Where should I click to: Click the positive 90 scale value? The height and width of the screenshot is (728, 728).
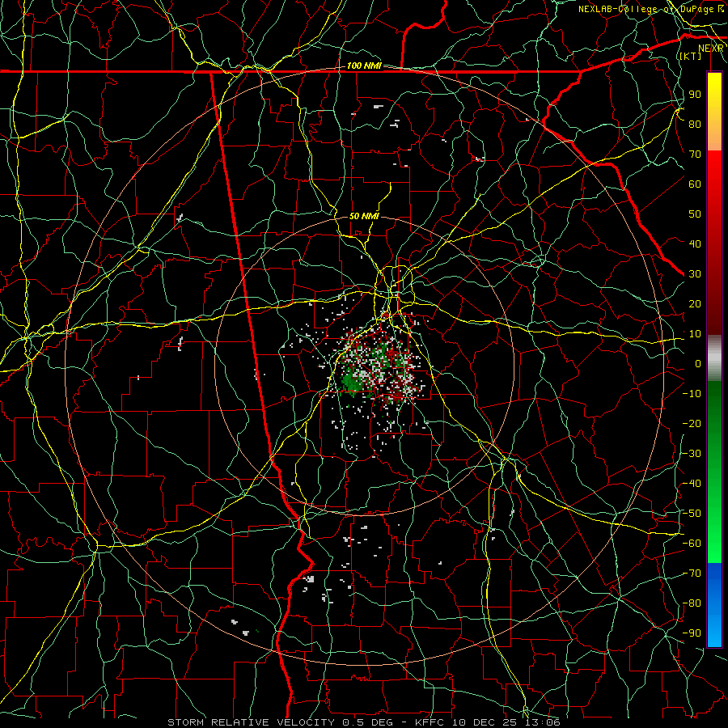695,95
